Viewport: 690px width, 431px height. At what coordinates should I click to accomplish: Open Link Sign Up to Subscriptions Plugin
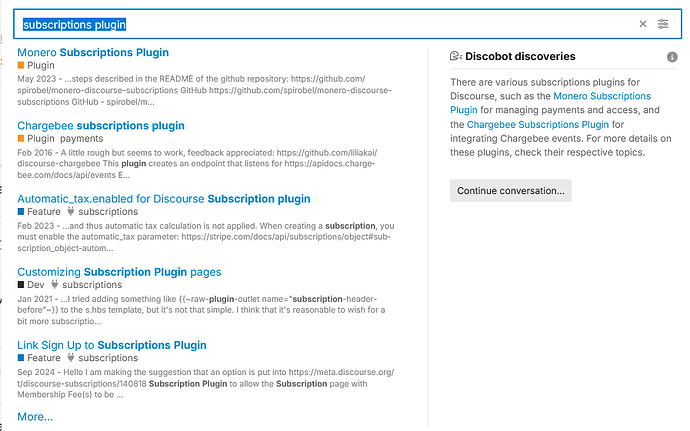(112, 345)
